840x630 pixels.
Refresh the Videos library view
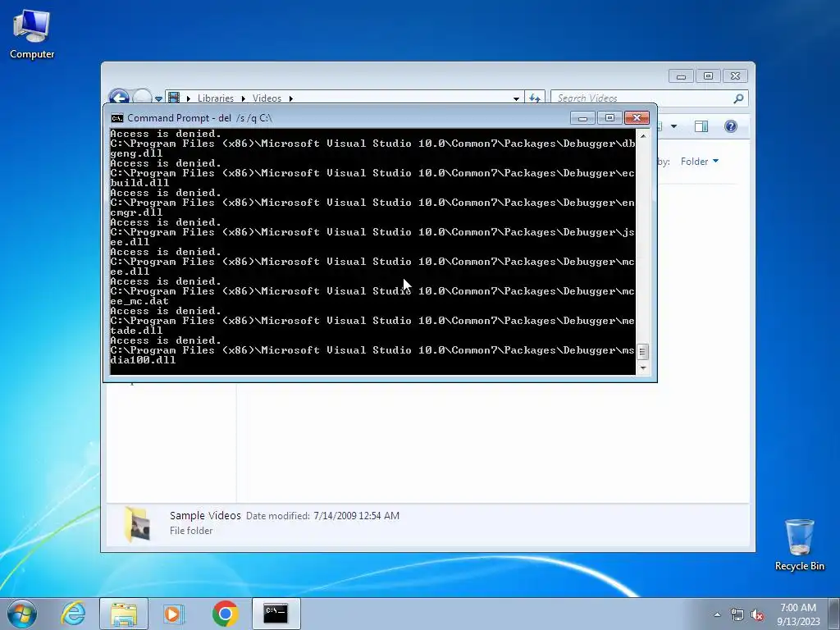coord(535,98)
